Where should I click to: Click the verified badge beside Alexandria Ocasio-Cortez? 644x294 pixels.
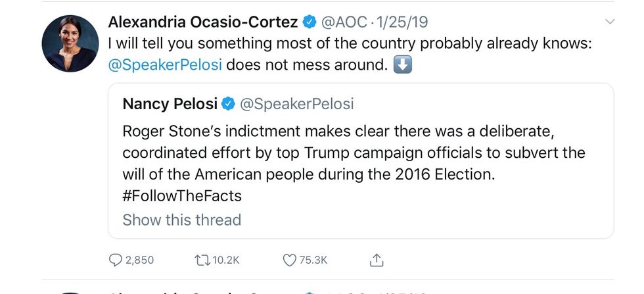[x=309, y=22]
